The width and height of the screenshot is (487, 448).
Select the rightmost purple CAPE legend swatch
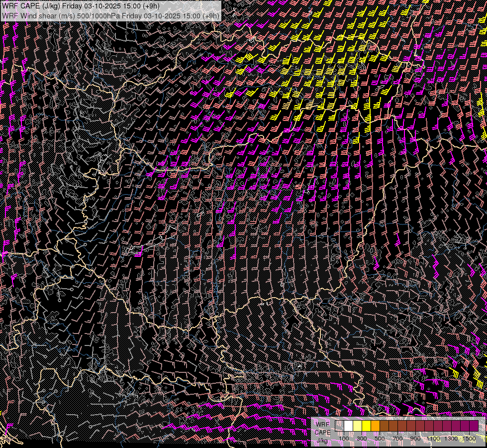tap(474, 426)
